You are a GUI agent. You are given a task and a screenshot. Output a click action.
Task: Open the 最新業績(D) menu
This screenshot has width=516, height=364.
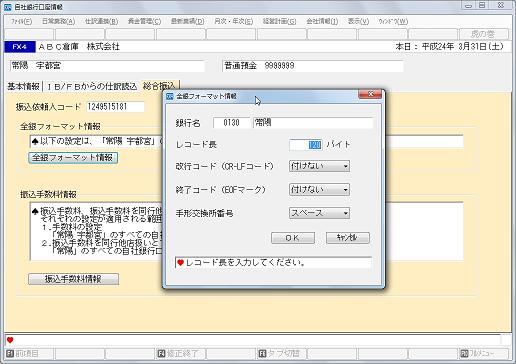pos(187,21)
